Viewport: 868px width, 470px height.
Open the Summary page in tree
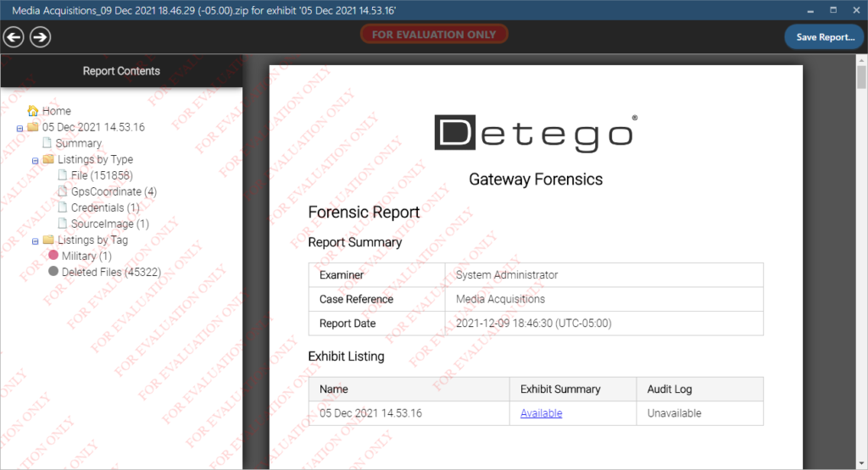(x=79, y=143)
